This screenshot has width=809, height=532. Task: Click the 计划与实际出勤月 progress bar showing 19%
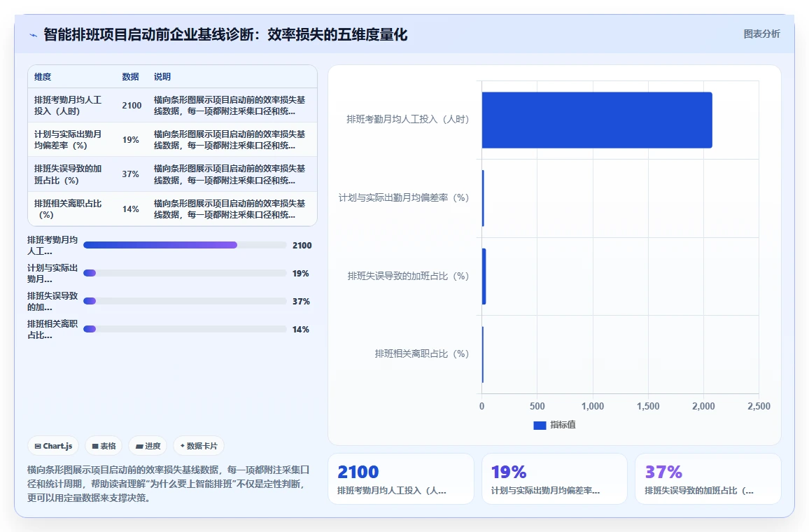[185, 273]
